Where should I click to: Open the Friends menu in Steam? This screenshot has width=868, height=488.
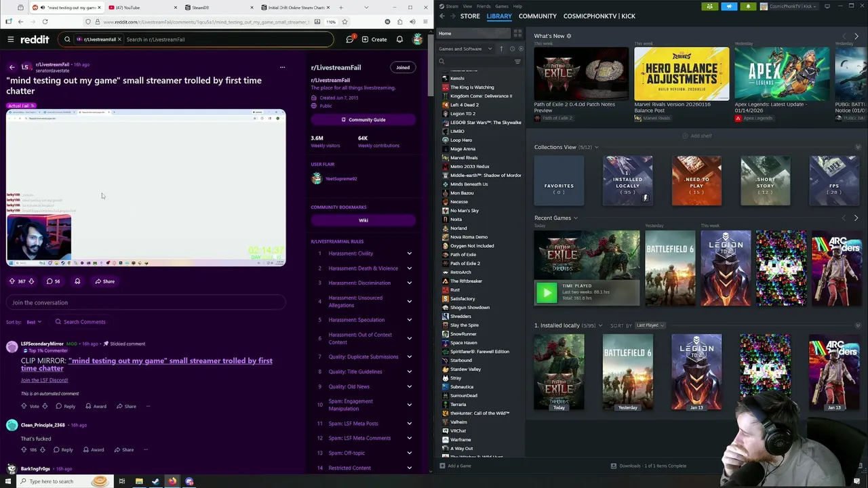484,6
